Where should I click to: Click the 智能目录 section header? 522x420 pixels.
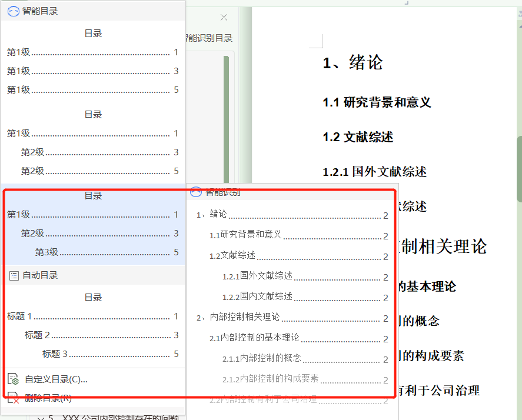click(x=93, y=11)
